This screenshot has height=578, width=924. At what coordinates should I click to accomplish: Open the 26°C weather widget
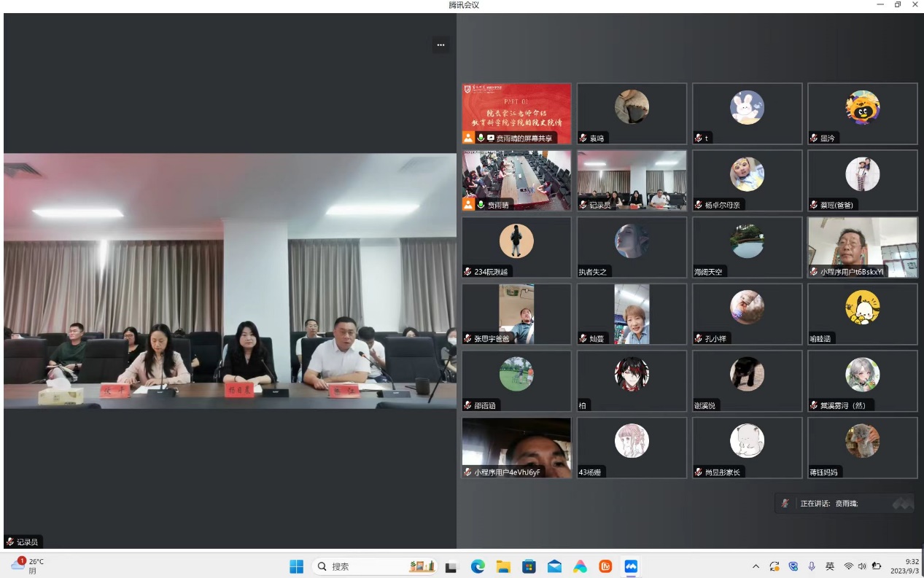pos(28,566)
